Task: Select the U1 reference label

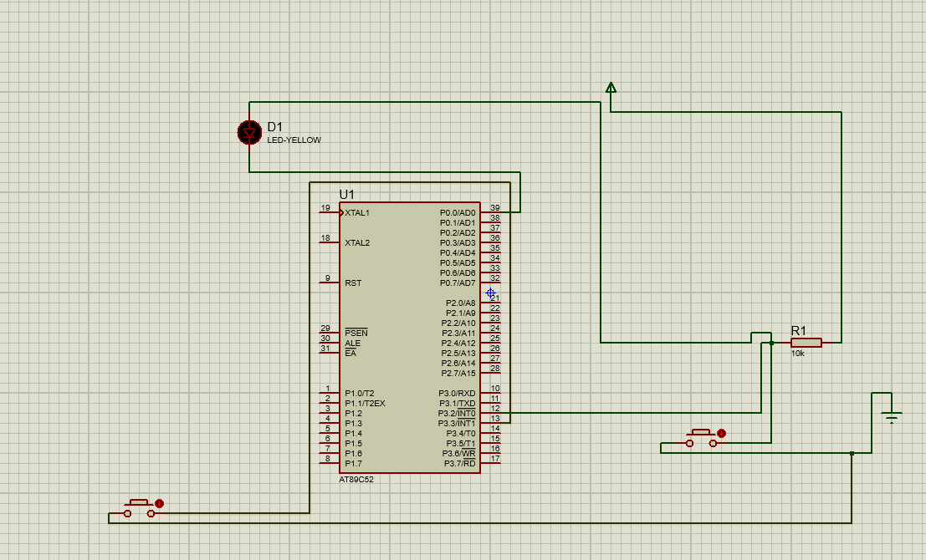Action: tap(346, 194)
